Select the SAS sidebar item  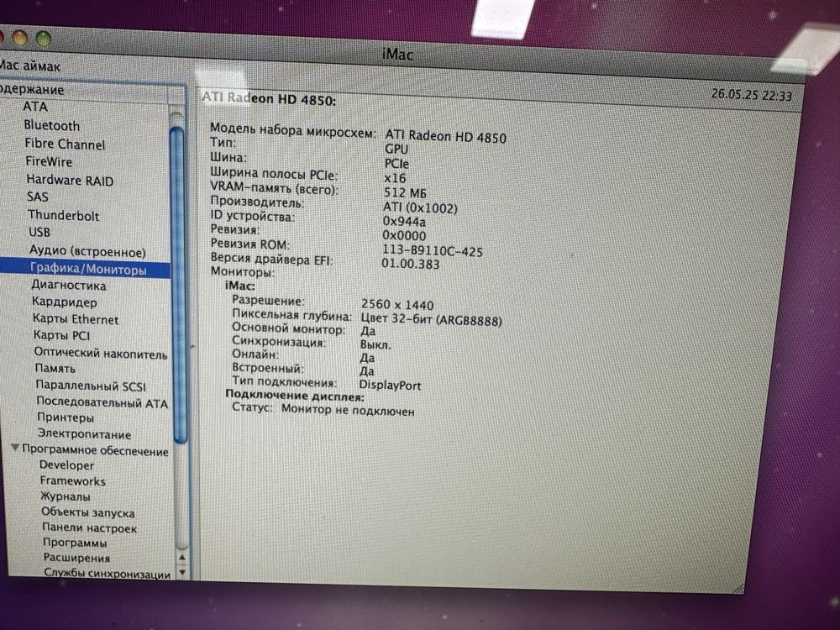[x=38, y=197]
